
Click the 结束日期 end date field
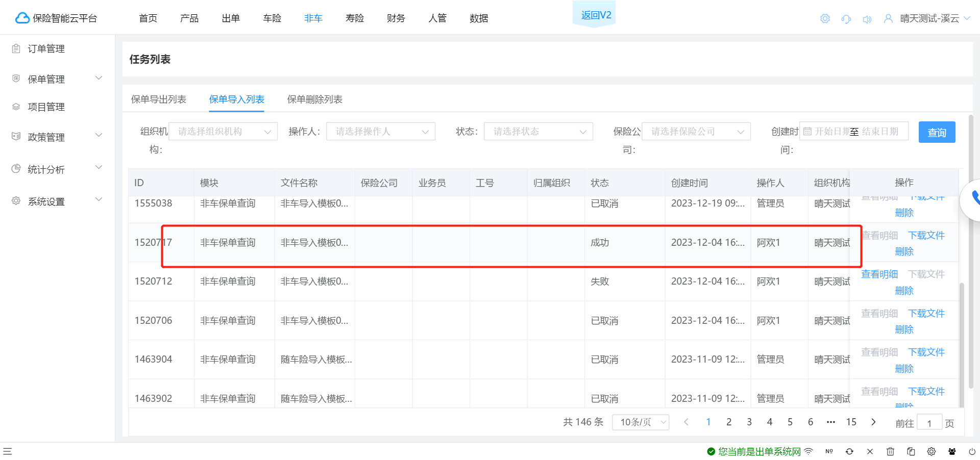pyautogui.click(x=880, y=132)
